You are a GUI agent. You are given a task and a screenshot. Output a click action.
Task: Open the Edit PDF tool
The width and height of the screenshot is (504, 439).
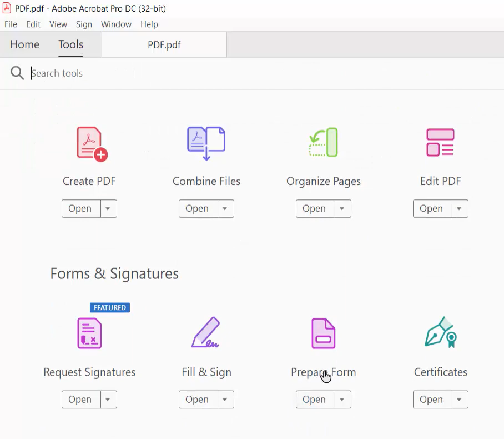pyautogui.click(x=432, y=208)
